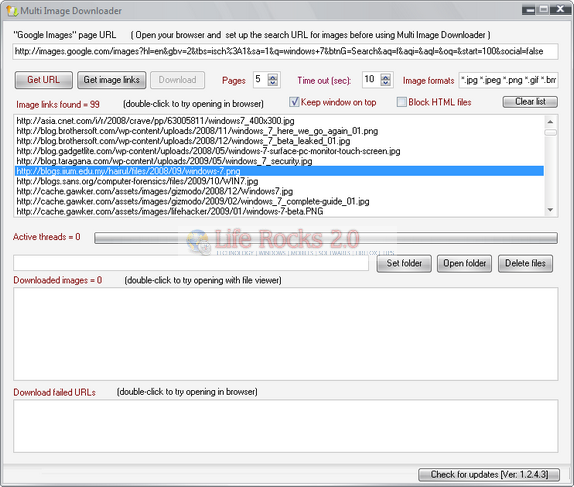The width and height of the screenshot is (574, 487).
Task: Click the Downloaded images = 0 label
Action: (x=58, y=280)
